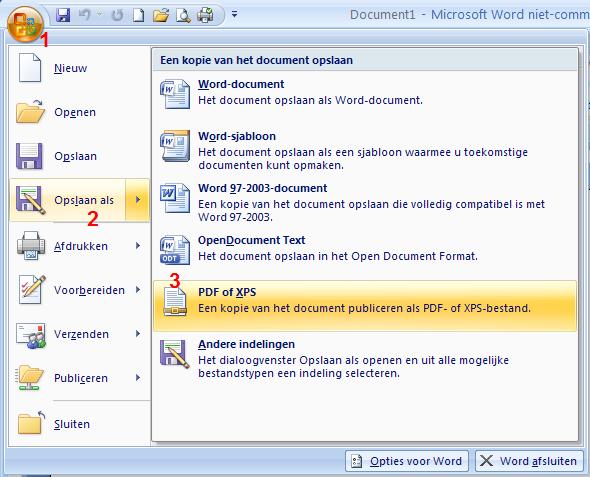Choose Openen from the Office menu

click(x=79, y=112)
